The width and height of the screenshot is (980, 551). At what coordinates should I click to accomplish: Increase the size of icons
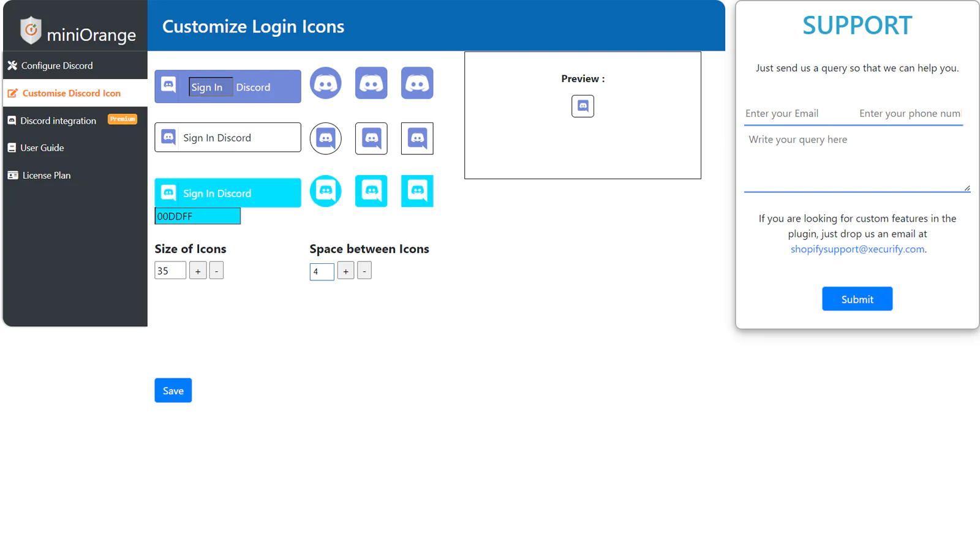tap(198, 271)
